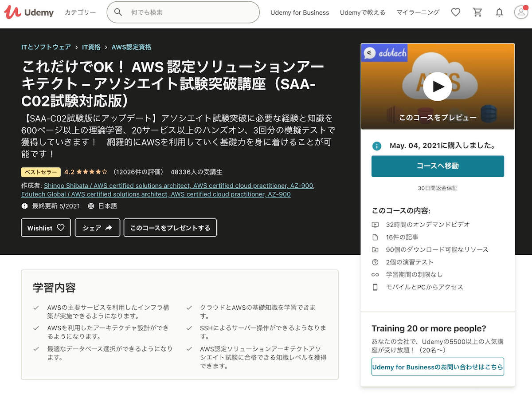Screen dimensions: 532x395
Task: Click the Wishlist button
Action: pyautogui.click(x=46, y=228)
